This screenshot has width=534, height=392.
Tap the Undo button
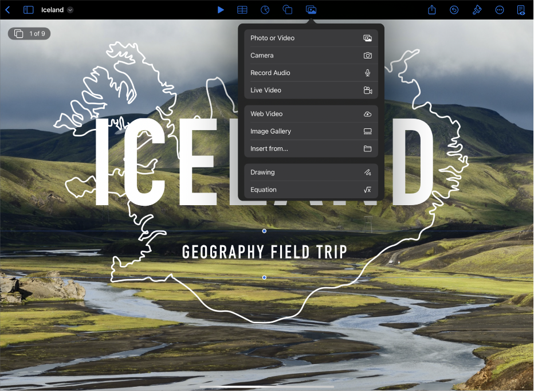coord(454,10)
